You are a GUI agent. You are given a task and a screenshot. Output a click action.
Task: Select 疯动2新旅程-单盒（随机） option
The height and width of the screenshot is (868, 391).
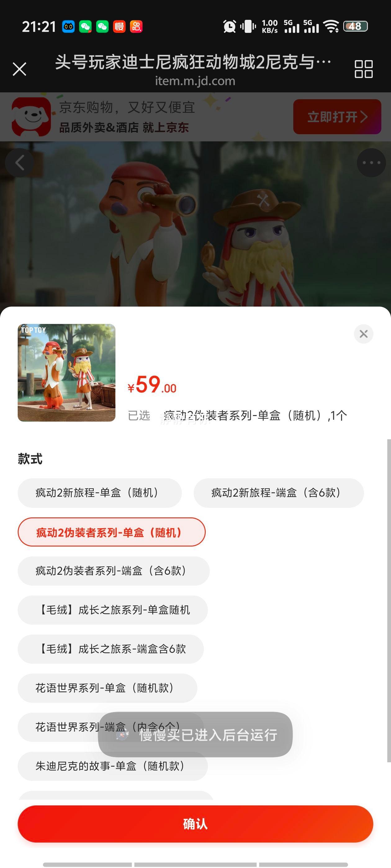(100, 493)
